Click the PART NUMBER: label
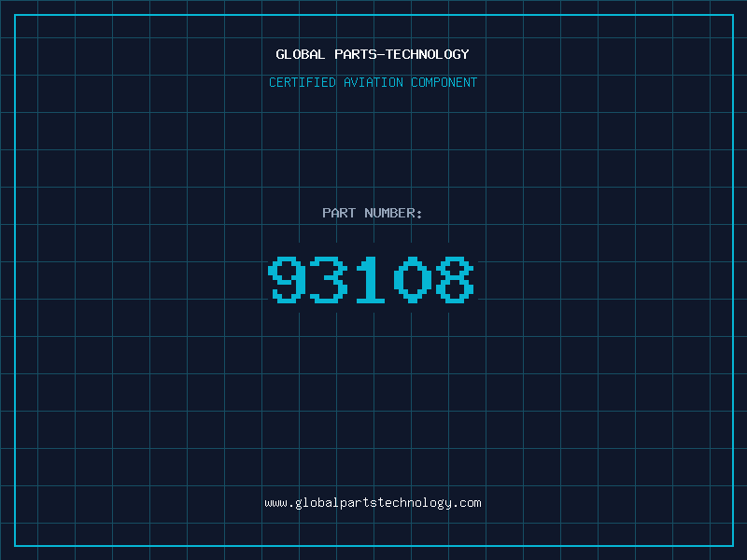The height and width of the screenshot is (560, 747). (x=373, y=213)
